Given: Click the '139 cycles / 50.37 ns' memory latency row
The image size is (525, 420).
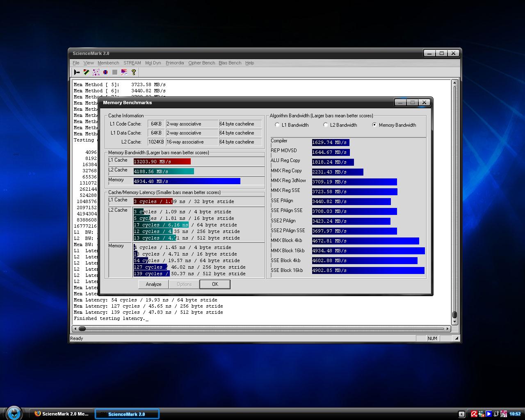Looking at the screenshot, I should click(x=189, y=274).
